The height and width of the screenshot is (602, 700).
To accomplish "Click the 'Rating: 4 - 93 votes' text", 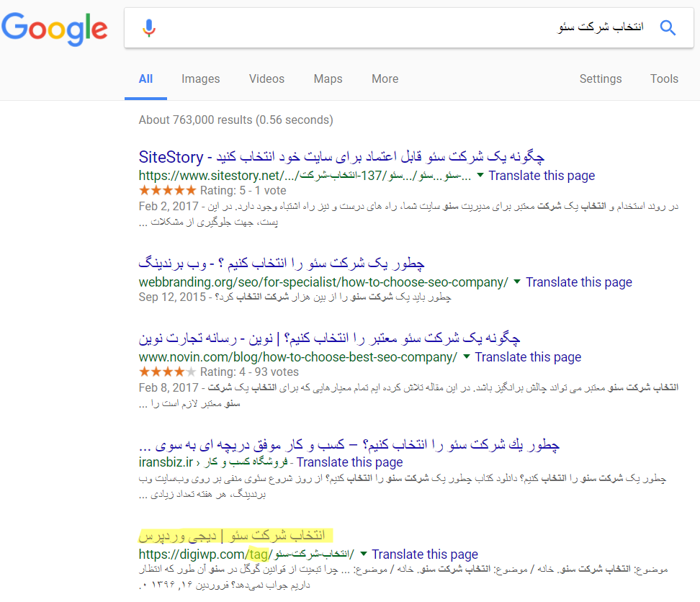I will coord(249,372).
